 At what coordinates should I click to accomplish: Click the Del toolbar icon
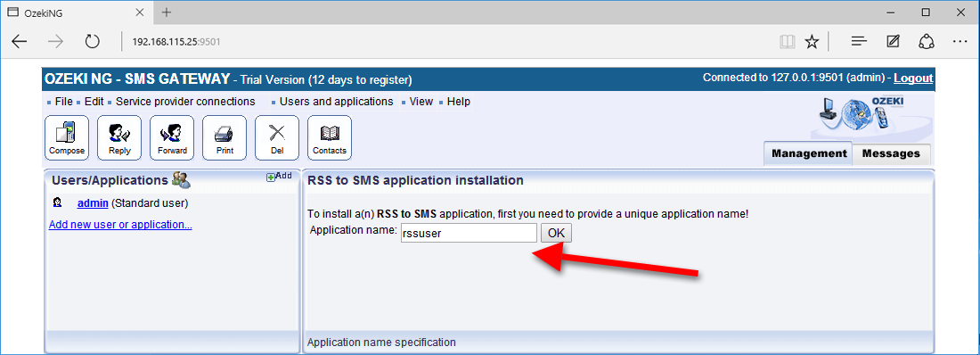pos(277,137)
